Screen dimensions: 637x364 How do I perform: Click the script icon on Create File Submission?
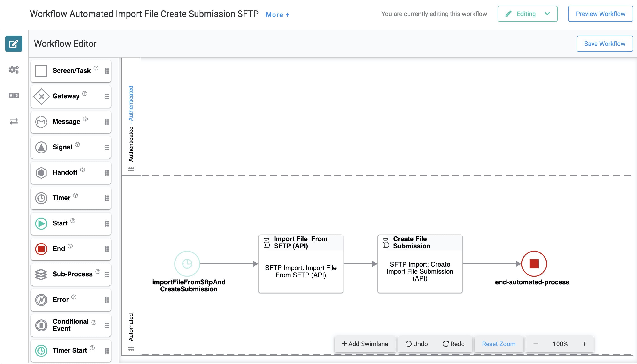[386, 242]
